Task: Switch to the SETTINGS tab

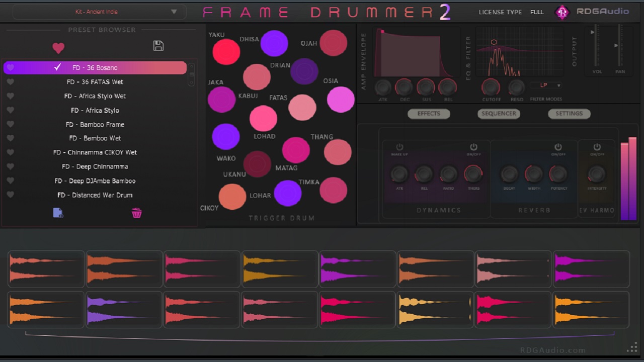Action: click(x=569, y=114)
